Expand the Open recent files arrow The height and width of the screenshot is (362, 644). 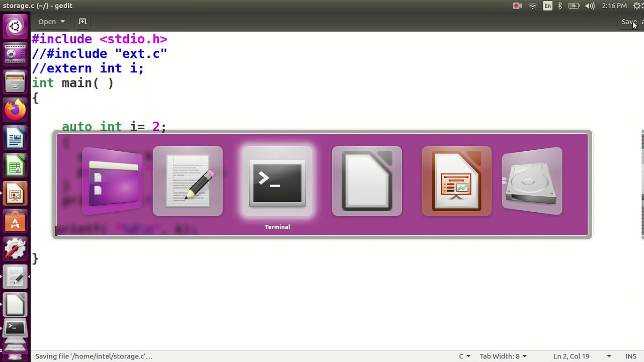tap(63, 22)
